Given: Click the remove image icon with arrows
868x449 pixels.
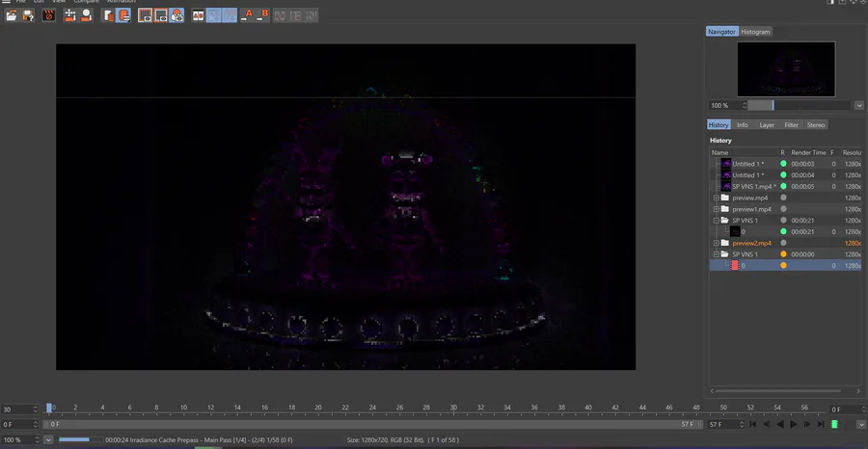Looking at the screenshot, I should 70,15.
